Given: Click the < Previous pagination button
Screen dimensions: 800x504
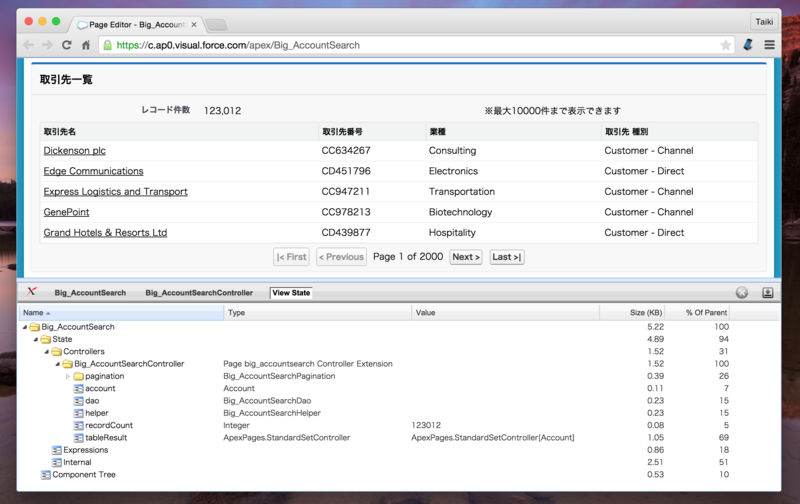Looking at the screenshot, I should (x=341, y=257).
